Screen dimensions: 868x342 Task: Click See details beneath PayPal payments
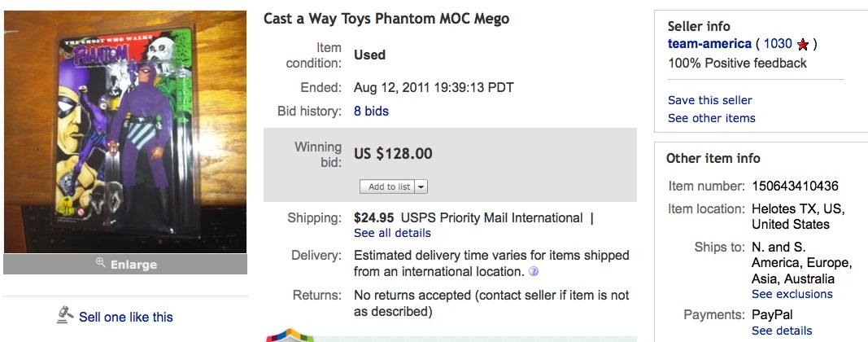pyautogui.click(x=781, y=331)
